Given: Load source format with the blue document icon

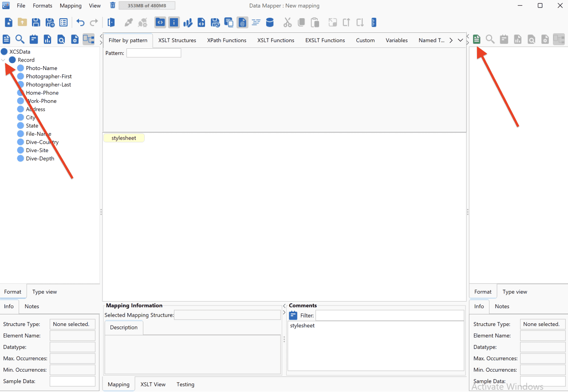Looking at the screenshot, I should (6, 39).
